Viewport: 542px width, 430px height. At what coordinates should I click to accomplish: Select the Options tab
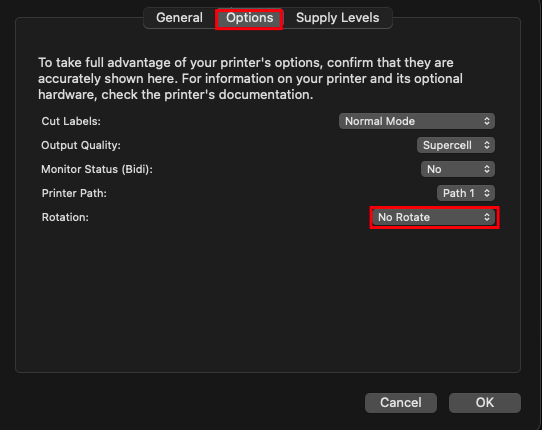pos(249,18)
